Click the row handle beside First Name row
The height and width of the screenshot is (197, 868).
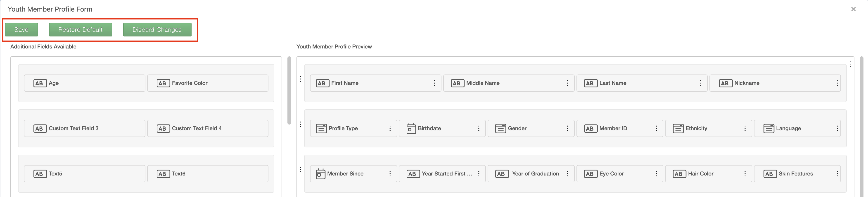click(301, 79)
